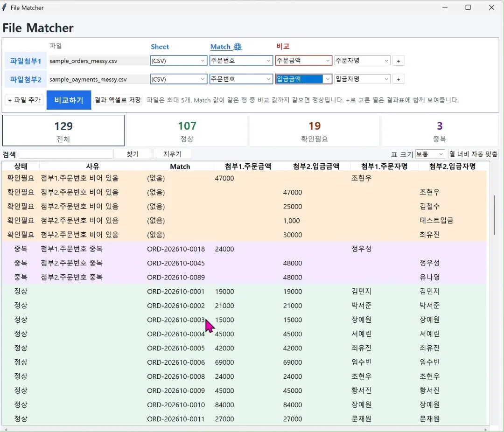504x432 pixels.
Task: Click 문채원 in 첨부2.입금자명 column
Action: 429,419
